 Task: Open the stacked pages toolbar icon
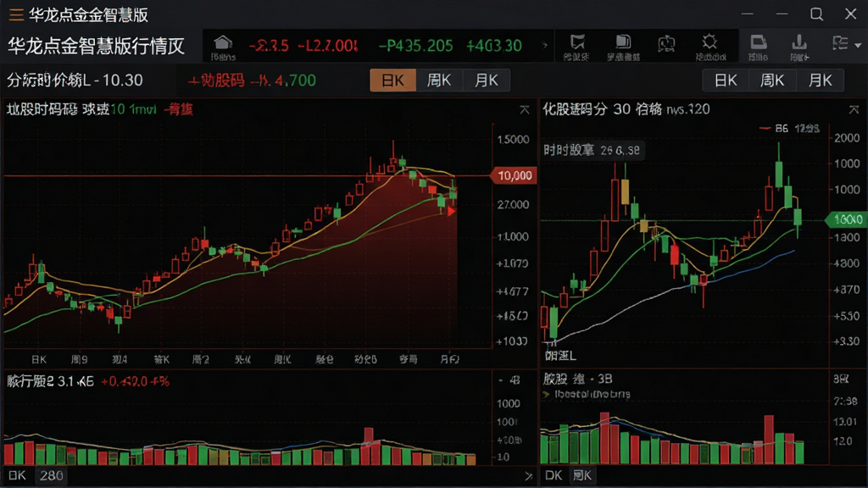pyautogui.click(x=623, y=42)
